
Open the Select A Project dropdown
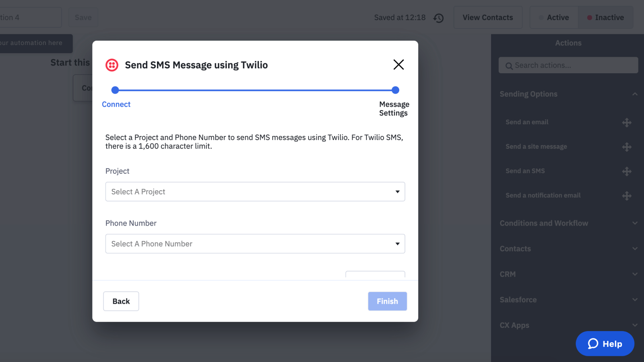click(x=255, y=192)
